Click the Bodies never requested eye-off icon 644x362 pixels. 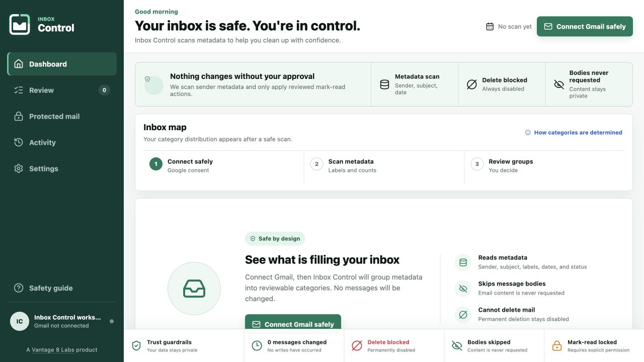(559, 84)
